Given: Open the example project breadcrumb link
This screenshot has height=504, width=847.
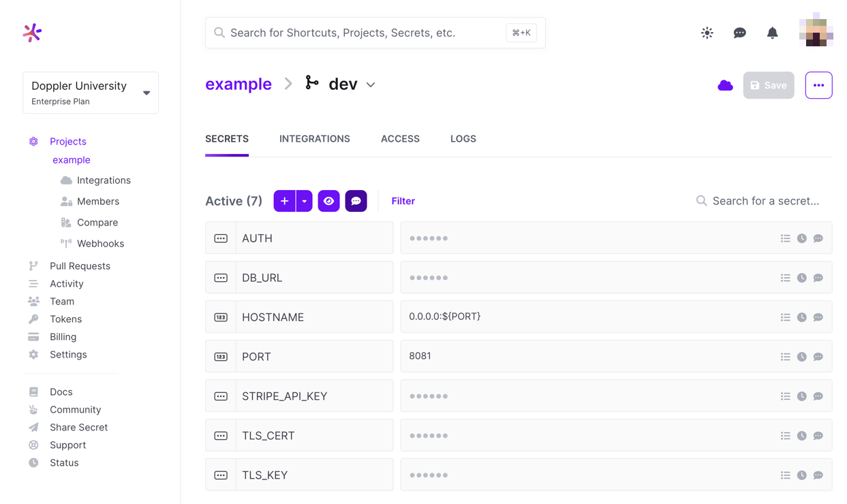Looking at the screenshot, I should 238,84.
